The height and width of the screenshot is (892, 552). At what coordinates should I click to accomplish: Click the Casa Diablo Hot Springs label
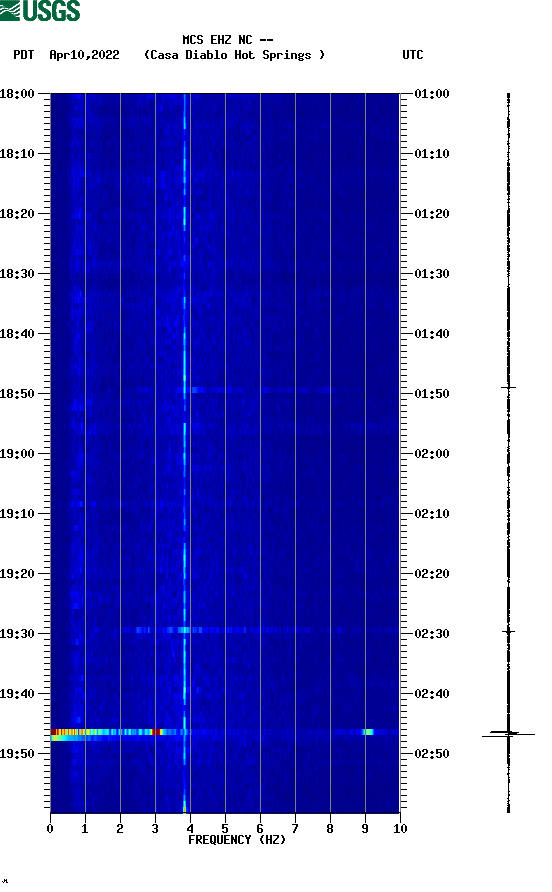[x=234, y=55]
